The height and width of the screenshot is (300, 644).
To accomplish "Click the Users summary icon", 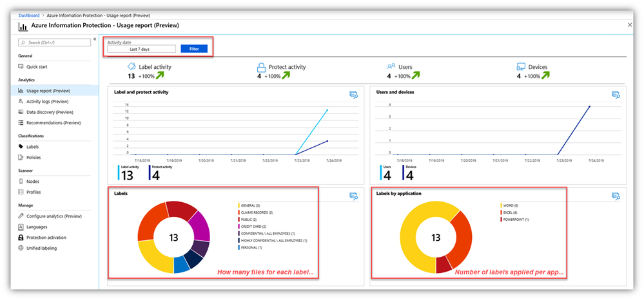I will click(x=391, y=66).
